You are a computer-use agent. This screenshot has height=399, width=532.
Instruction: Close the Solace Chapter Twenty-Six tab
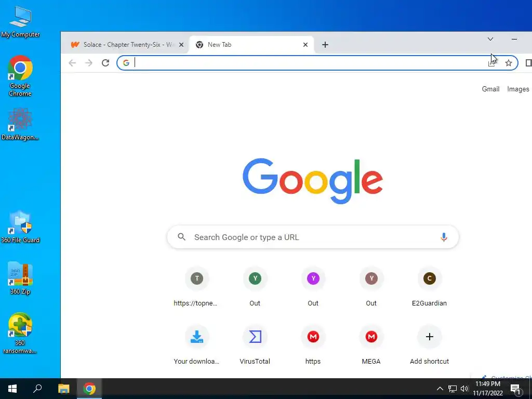(181, 45)
